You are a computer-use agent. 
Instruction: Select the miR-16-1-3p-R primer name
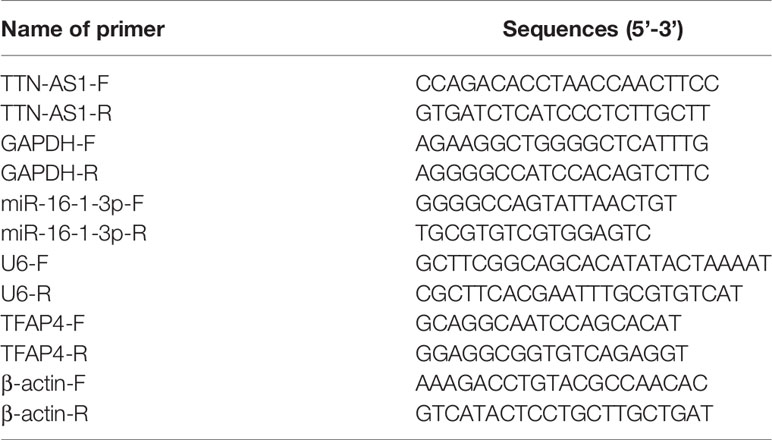(74, 233)
